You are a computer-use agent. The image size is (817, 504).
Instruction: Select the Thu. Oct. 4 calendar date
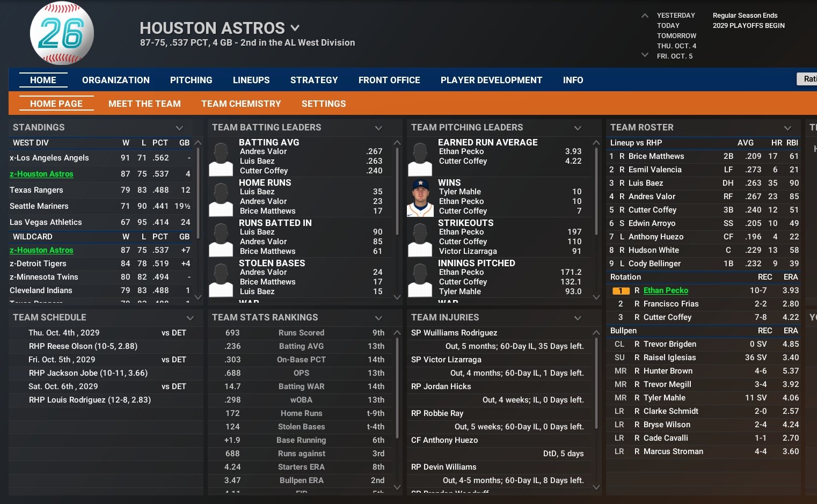click(676, 46)
